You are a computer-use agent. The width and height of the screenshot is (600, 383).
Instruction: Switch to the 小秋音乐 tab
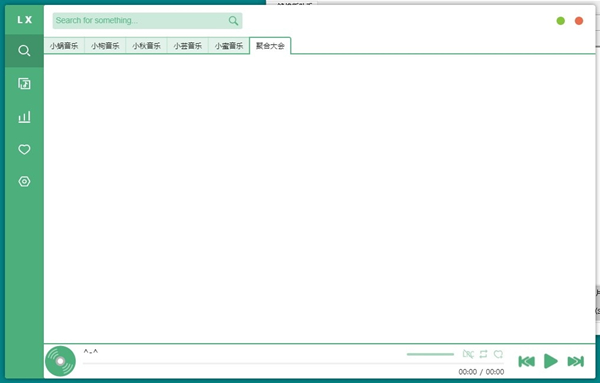pos(146,46)
